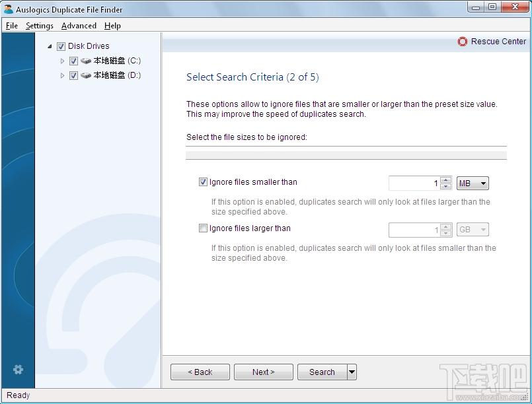Collapse the Disk Drives tree node
This screenshot has height=404, width=532.
50,46
